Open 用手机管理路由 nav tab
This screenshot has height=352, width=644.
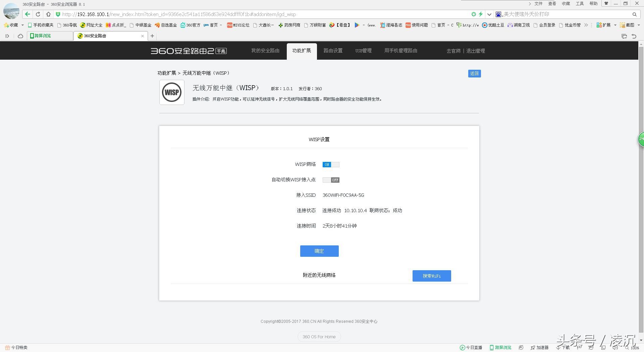(x=401, y=51)
